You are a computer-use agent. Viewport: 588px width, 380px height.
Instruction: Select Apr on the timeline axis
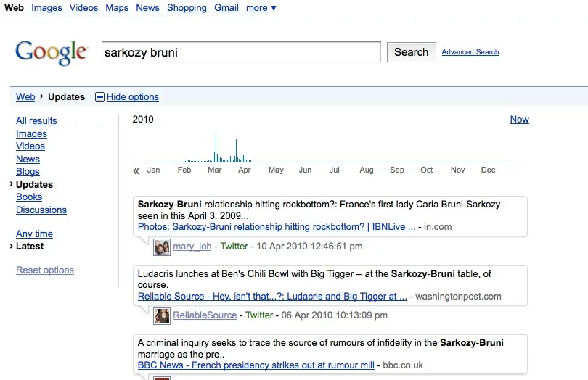pyautogui.click(x=244, y=170)
